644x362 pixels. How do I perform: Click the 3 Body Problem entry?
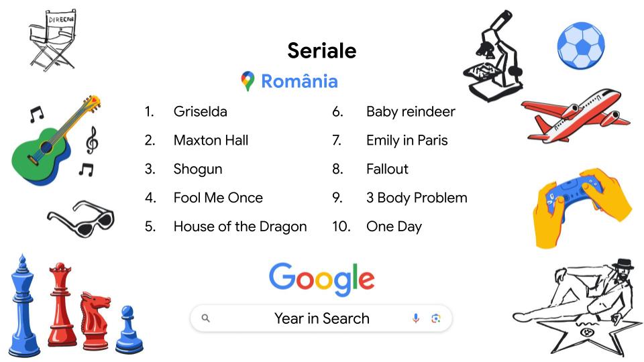pyautogui.click(x=416, y=198)
